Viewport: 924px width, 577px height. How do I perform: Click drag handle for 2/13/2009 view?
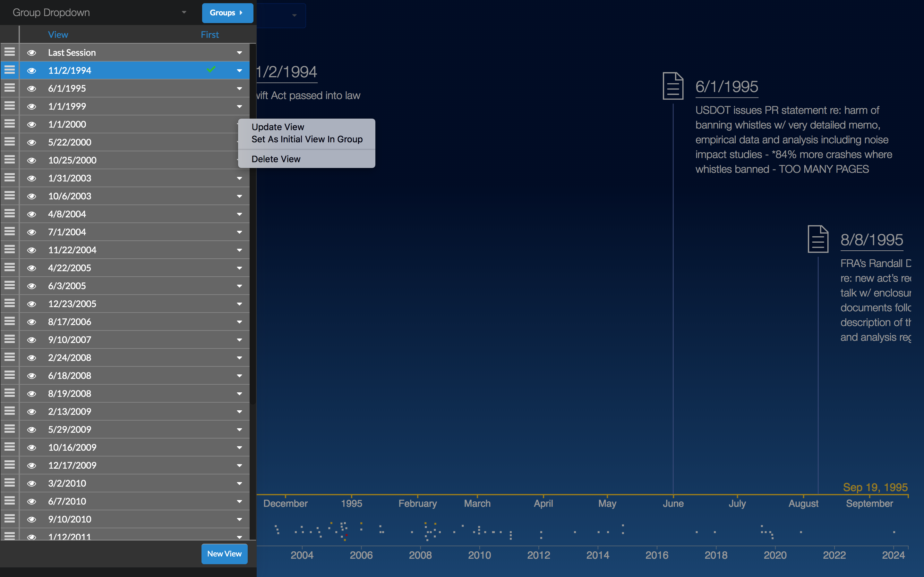tap(10, 411)
